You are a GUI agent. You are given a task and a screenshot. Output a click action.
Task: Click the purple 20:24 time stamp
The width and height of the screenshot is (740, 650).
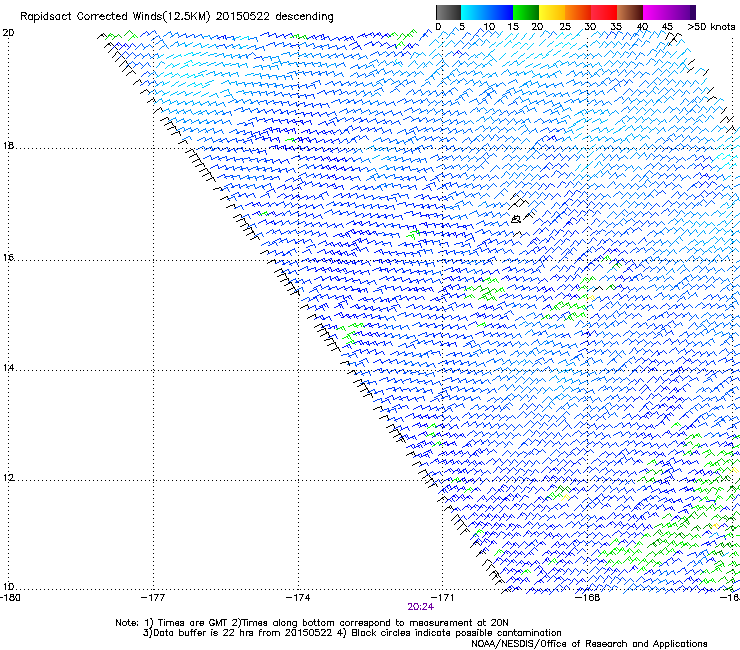pos(420,607)
